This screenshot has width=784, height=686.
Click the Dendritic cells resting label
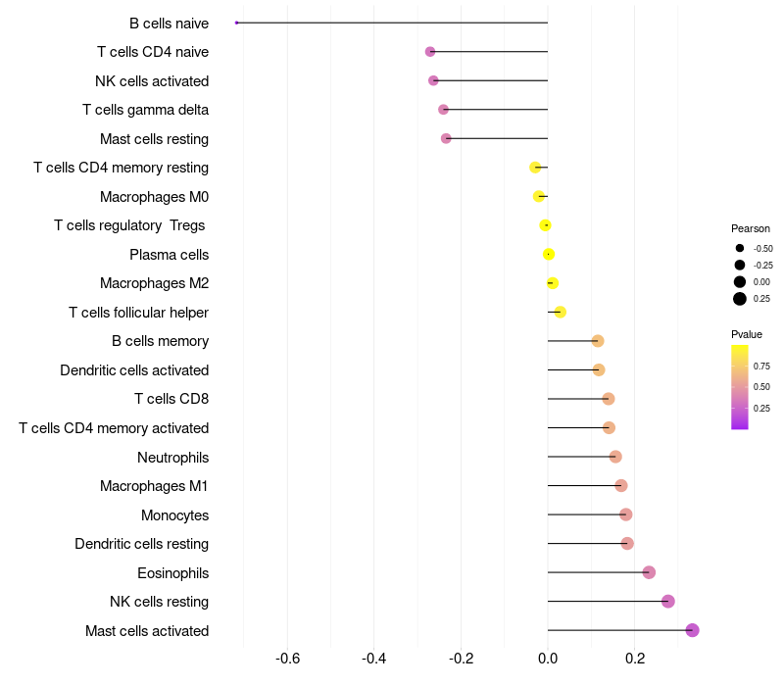point(142,544)
